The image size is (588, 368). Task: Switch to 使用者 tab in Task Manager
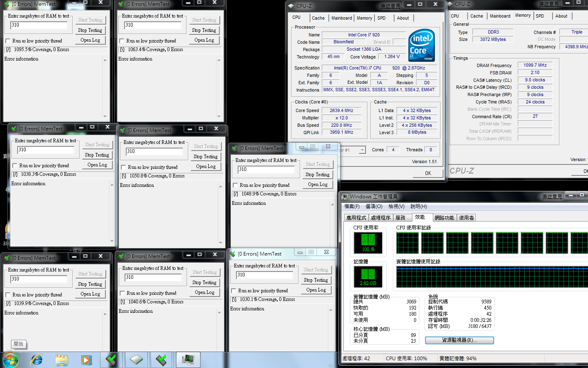click(466, 218)
